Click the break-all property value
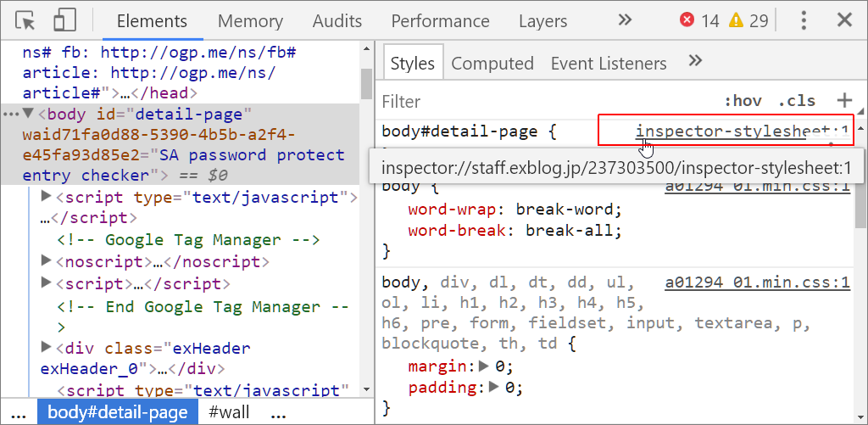 click(x=569, y=229)
